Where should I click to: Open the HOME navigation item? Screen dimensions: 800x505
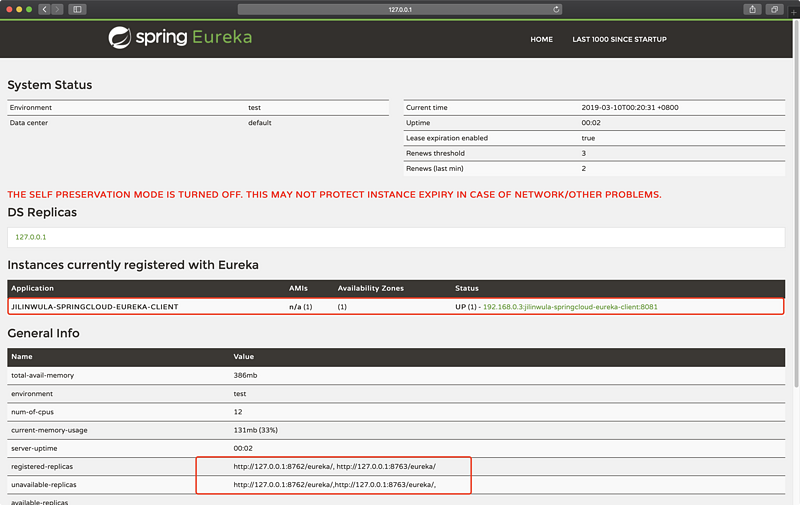pos(541,39)
